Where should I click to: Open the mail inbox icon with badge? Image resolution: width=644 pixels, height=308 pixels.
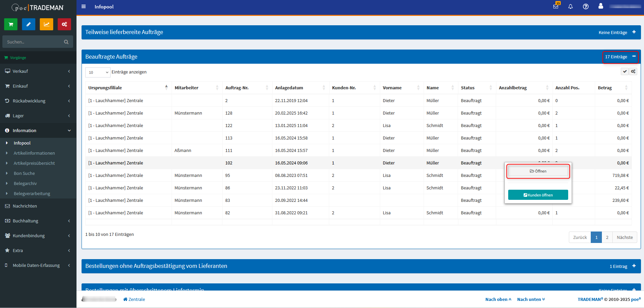tap(556, 6)
